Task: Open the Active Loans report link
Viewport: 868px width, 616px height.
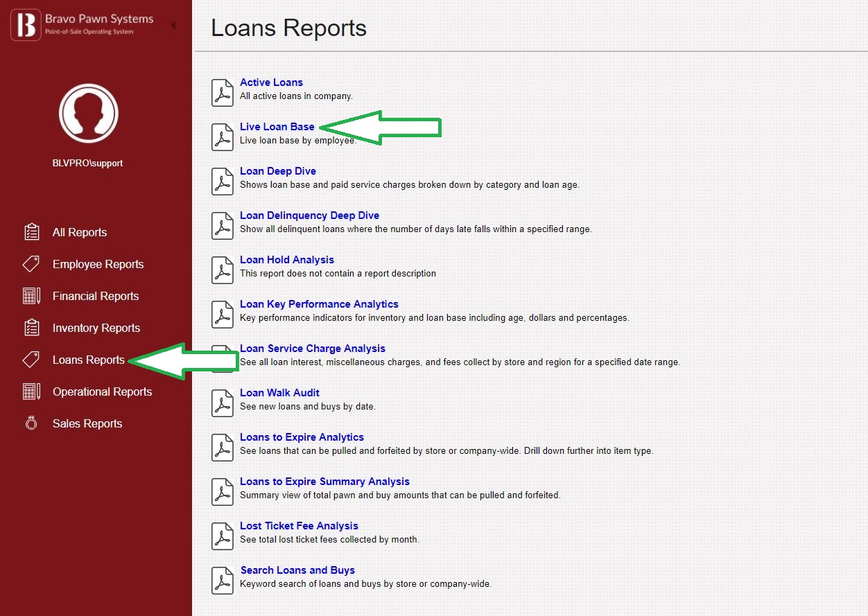Action: point(271,82)
